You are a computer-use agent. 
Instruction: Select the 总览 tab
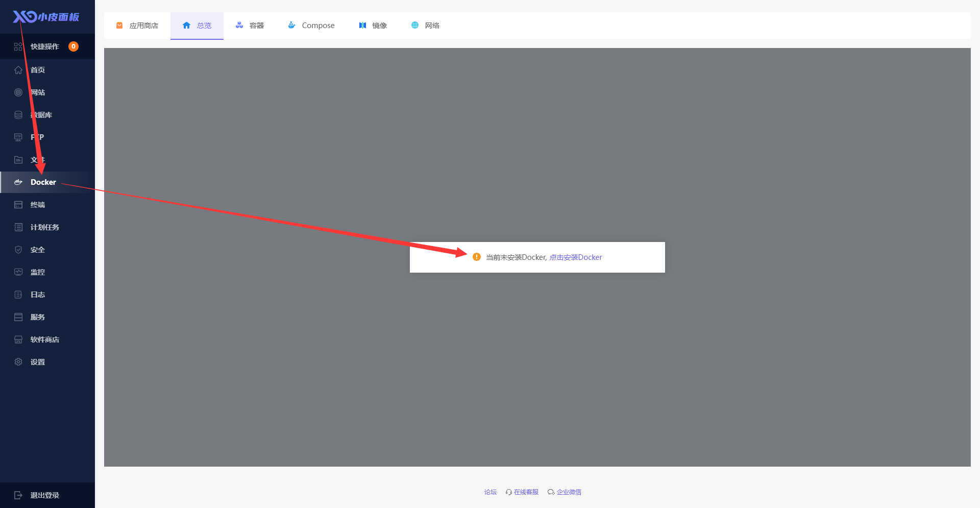[x=197, y=26]
